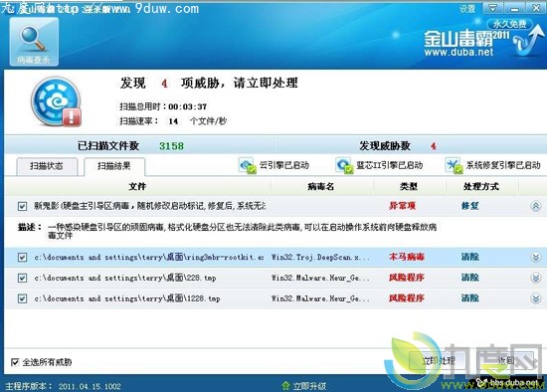Click the 处理方式 column header

[x=481, y=186]
